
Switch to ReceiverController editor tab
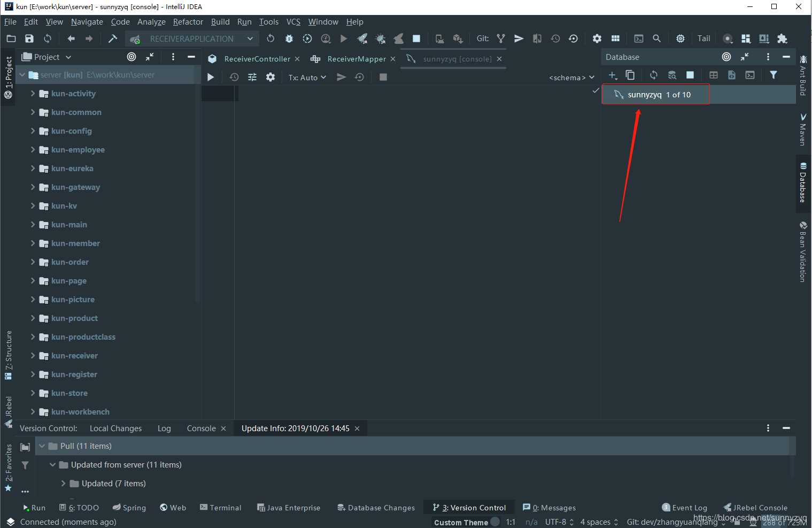tap(257, 59)
